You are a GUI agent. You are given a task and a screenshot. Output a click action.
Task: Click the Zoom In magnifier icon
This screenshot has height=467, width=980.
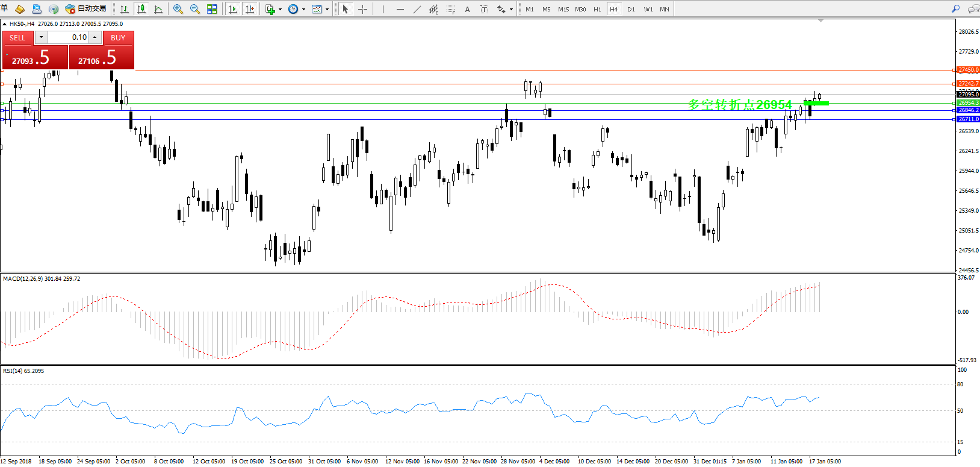(178, 9)
